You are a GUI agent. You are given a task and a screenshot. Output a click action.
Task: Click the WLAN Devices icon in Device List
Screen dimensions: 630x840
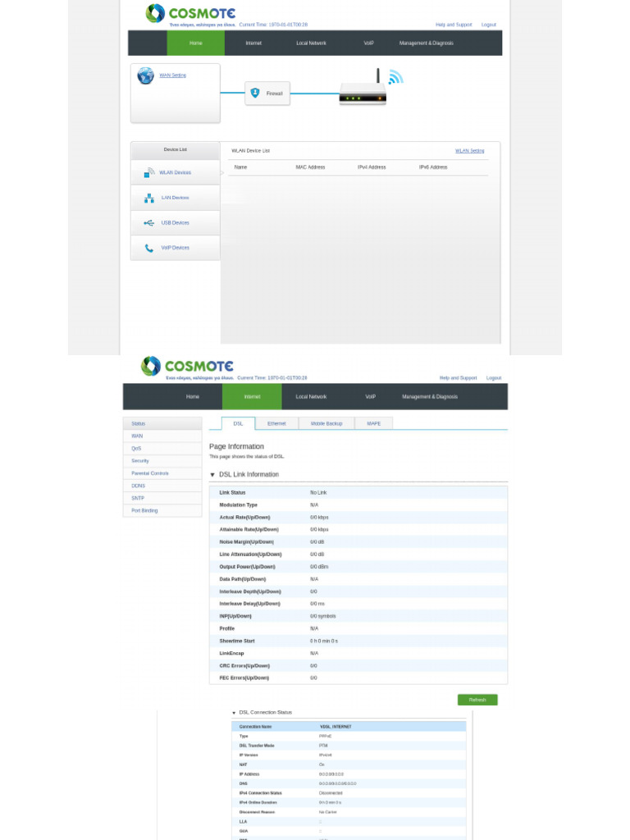coord(149,172)
